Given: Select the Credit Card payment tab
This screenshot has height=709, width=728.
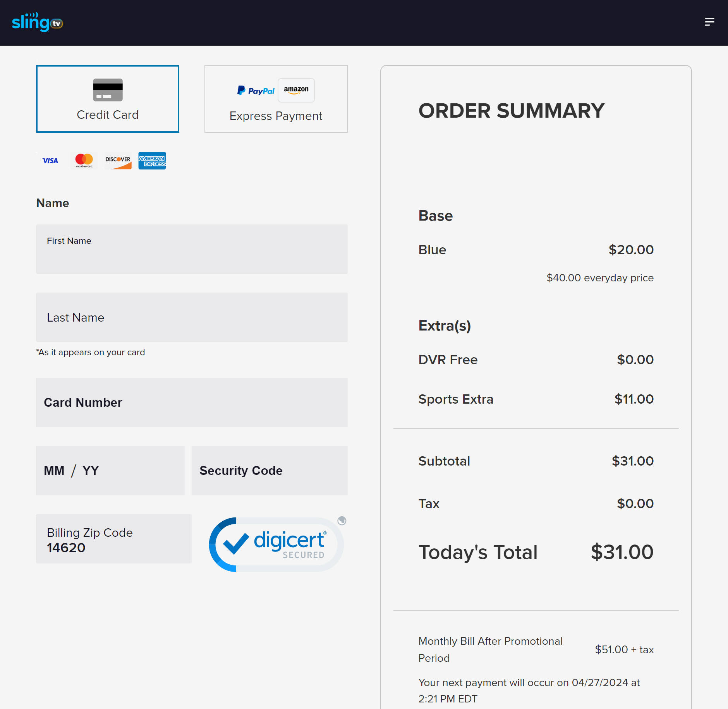Looking at the screenshot, I should pos(108,99).
